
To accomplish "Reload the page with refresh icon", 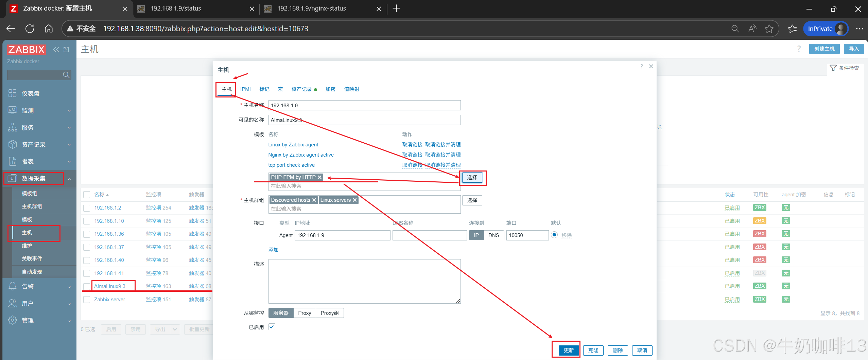I will point(30,29).
